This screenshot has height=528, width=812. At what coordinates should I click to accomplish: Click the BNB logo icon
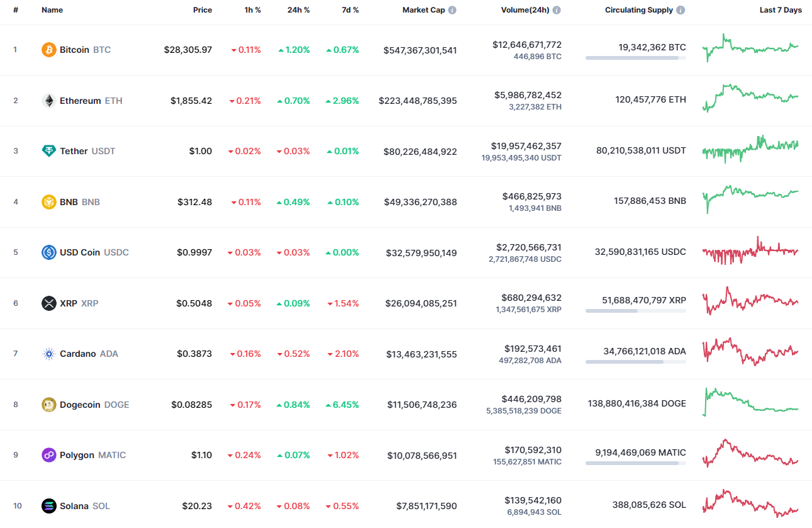coord(48,201)
